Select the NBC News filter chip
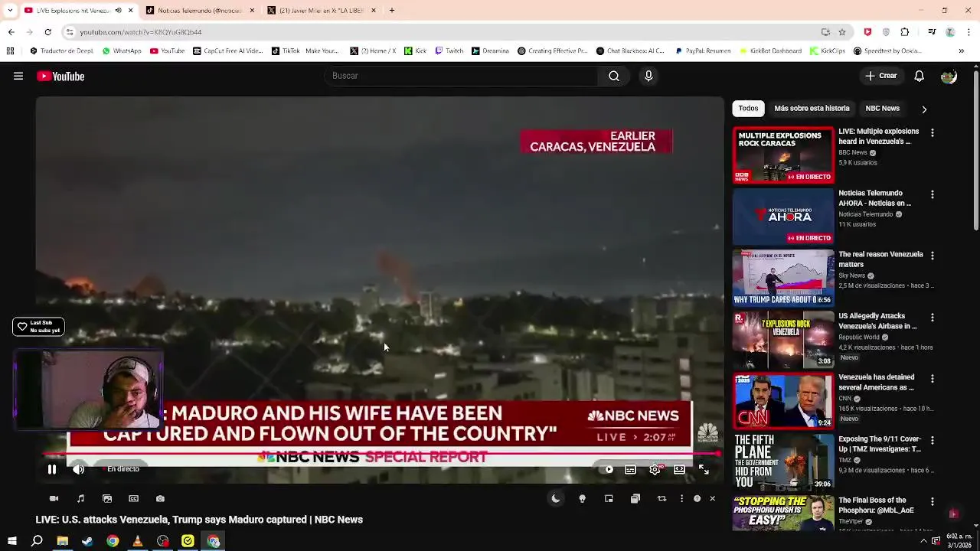Image resolution: width=980 pixels, height=551 pixels. click(x=882, y=109)
